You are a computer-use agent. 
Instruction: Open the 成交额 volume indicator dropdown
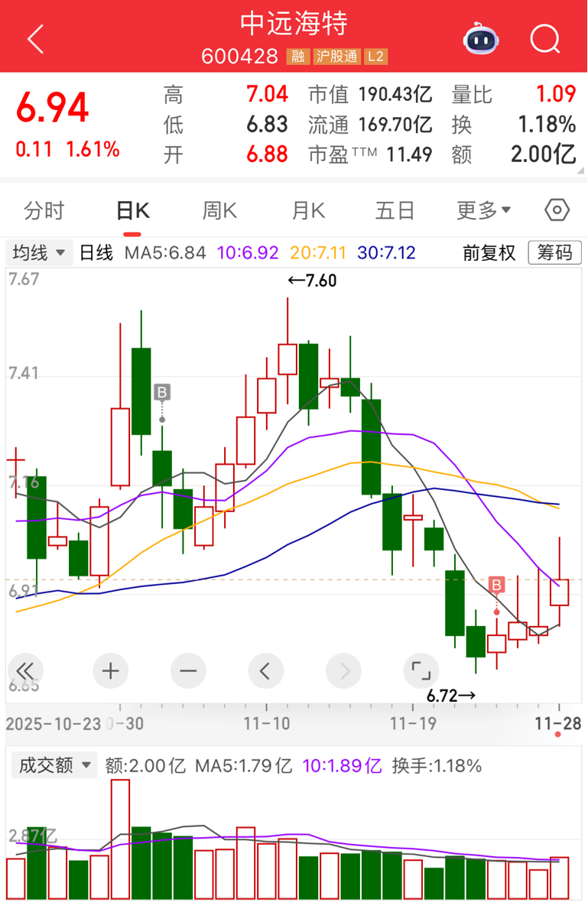[x=54, y=765]
